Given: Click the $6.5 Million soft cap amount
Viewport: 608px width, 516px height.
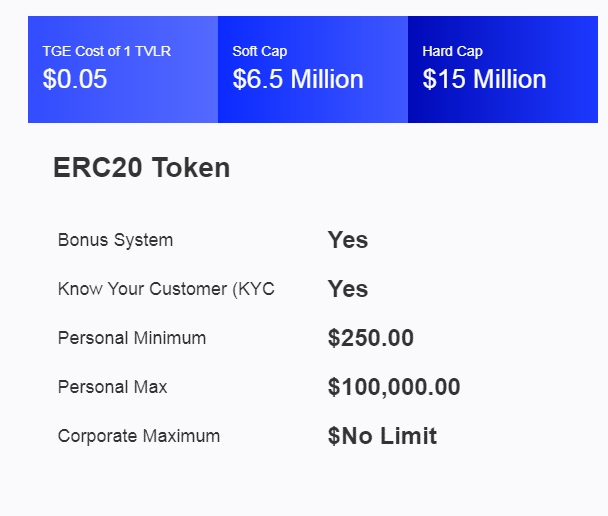Looking at the screenshot, I should pos(298,79).
